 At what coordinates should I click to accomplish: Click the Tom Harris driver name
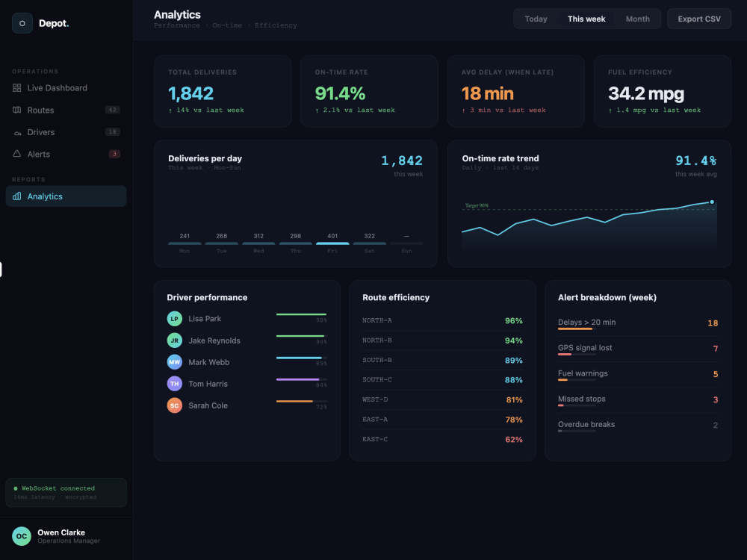(x=208, y=384)
